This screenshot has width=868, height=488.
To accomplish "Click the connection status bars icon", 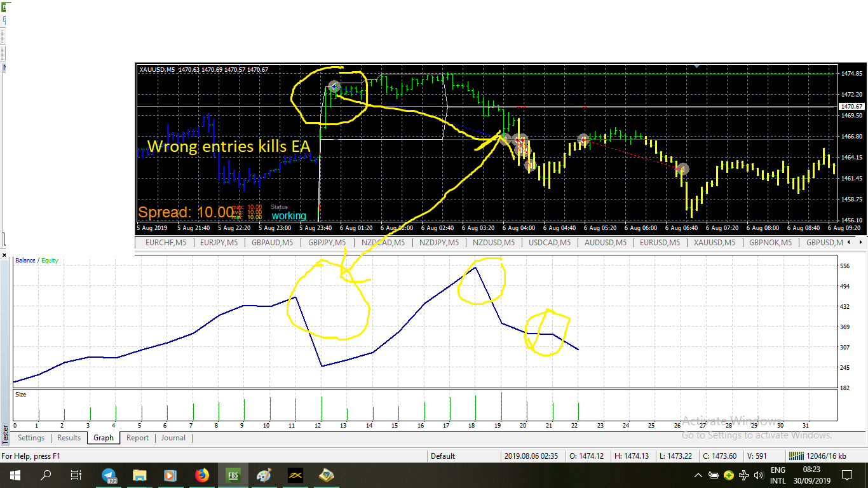I will coord(795,456).
